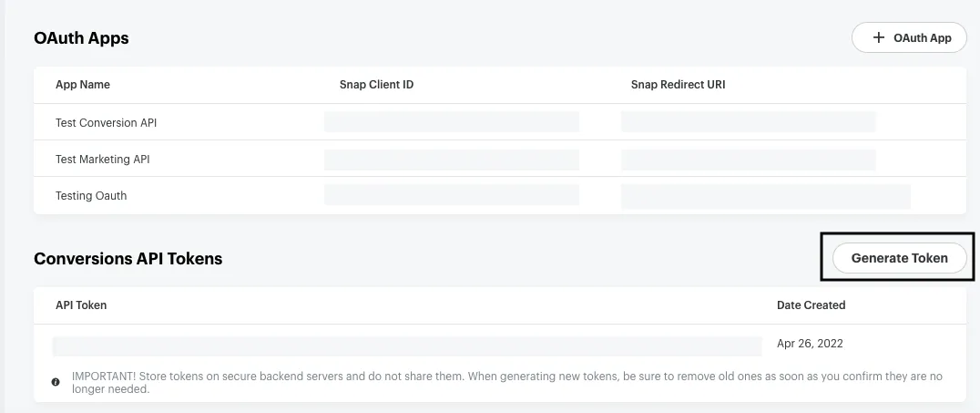Image resolution: width=980 pixels, height=413 pixels.
Task: Click the info icon beside IMPORTANT notice
Action: (x=56, y=382)
